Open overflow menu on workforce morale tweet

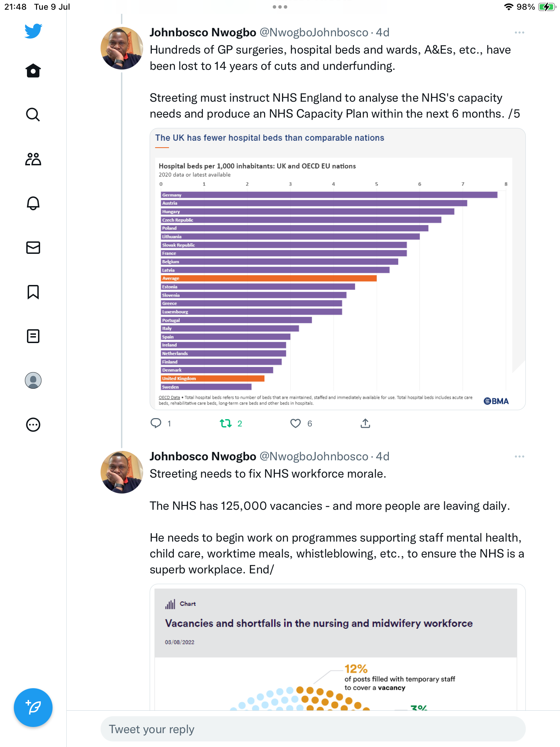point(519,456)
